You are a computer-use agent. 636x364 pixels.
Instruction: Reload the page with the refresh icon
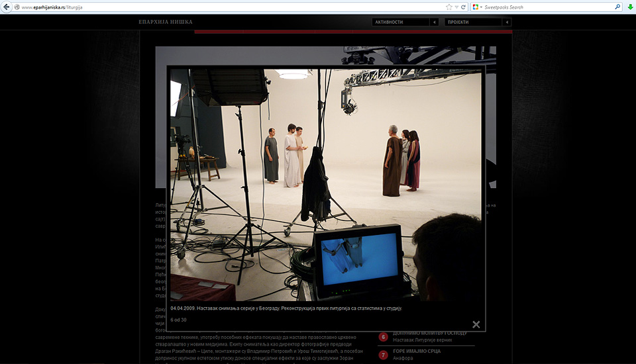[x=464, y=7]
